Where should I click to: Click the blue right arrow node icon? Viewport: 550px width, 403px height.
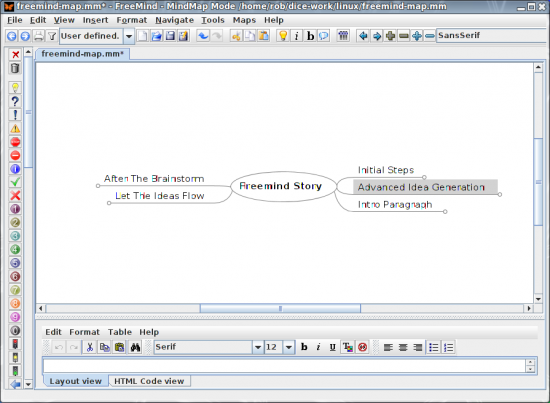coord(377,36)
